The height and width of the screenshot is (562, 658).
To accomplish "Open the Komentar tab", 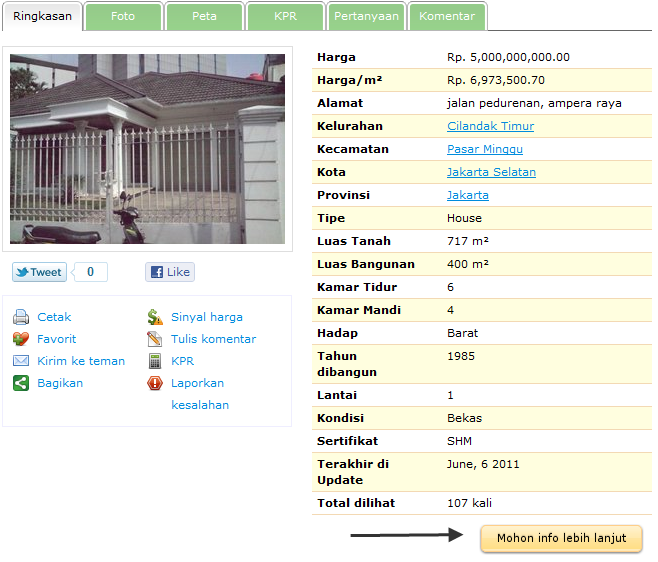I will click(x=447, y=16).
